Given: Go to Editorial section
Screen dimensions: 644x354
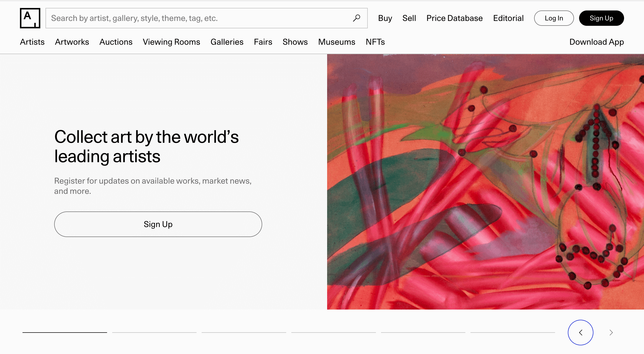Looking at the screenshot, I should (x=508, y=18).
